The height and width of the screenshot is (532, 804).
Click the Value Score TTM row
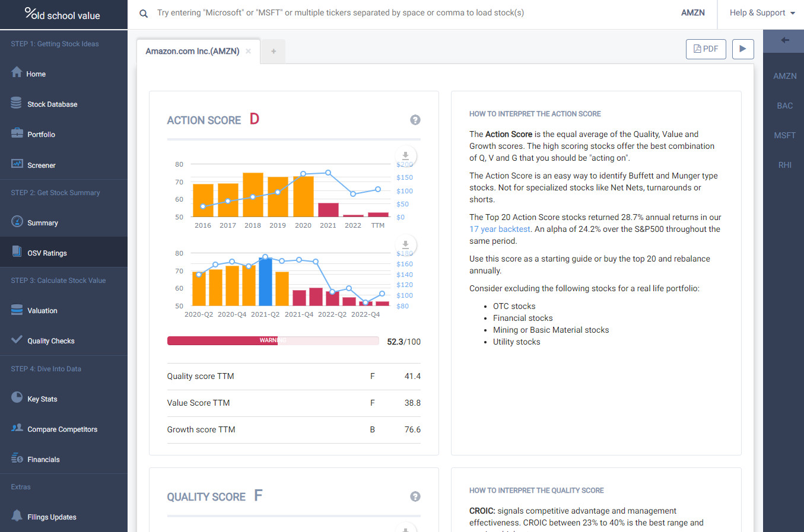(294, 403)
